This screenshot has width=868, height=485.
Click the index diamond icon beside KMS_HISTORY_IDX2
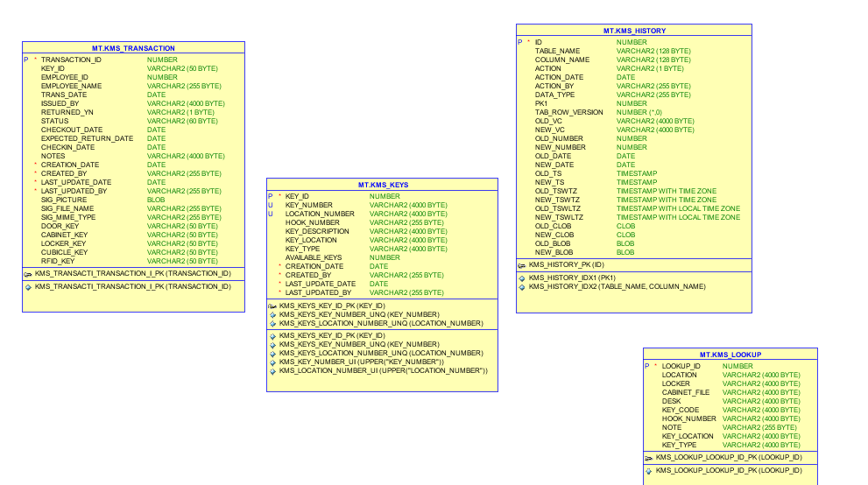pyautogui.click(x=521, y=287)
